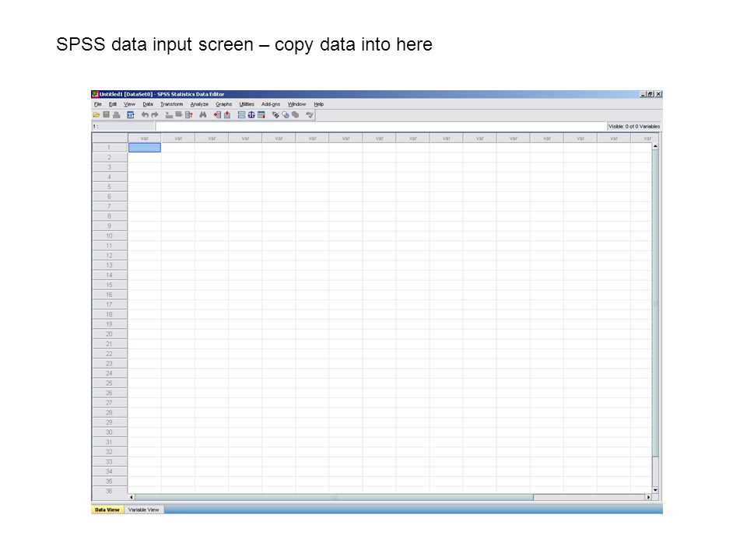Switch to the Data View tab
Image resolution: width=747 pixels, height=560 pixels.
pos(107,509)
